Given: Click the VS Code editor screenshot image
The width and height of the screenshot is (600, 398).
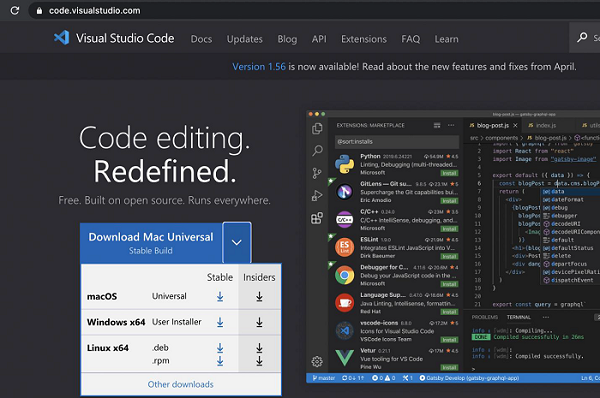Looking at the screenshot, I should pos(453,247).
